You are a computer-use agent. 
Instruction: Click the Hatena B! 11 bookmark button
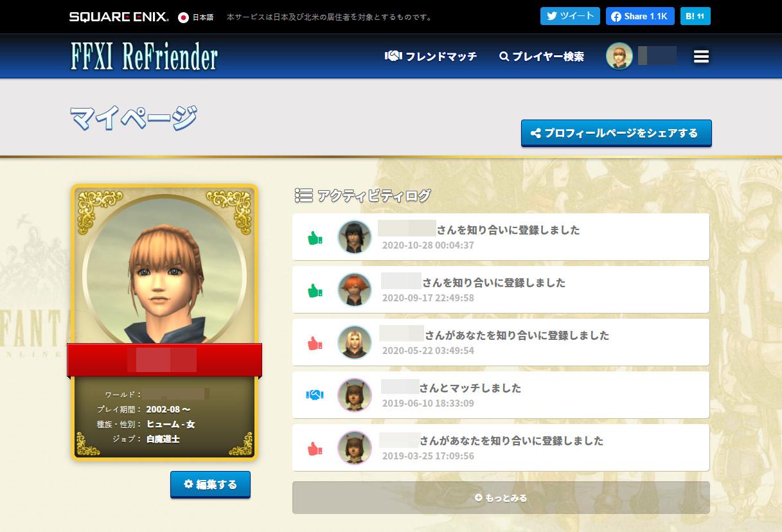click(x=695, y=16)
